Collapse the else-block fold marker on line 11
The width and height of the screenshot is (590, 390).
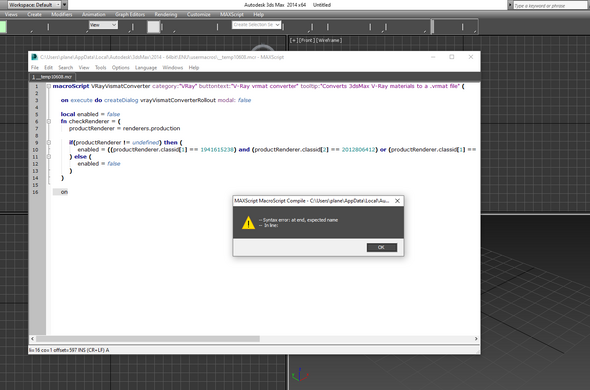coord(49,157)
